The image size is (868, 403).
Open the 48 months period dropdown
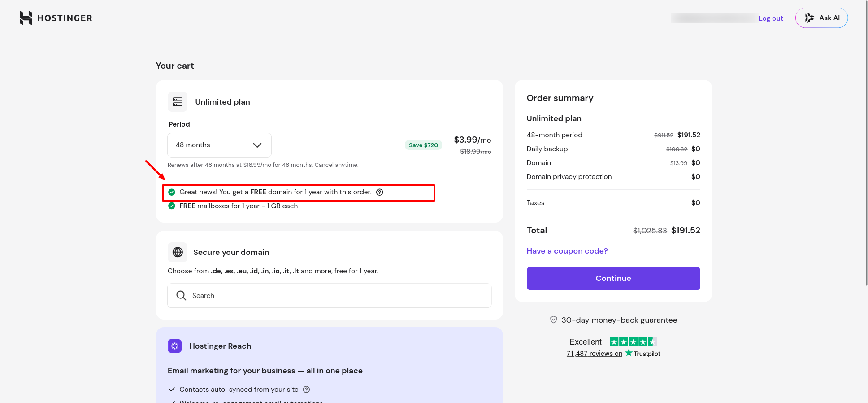tap(219, 145)
